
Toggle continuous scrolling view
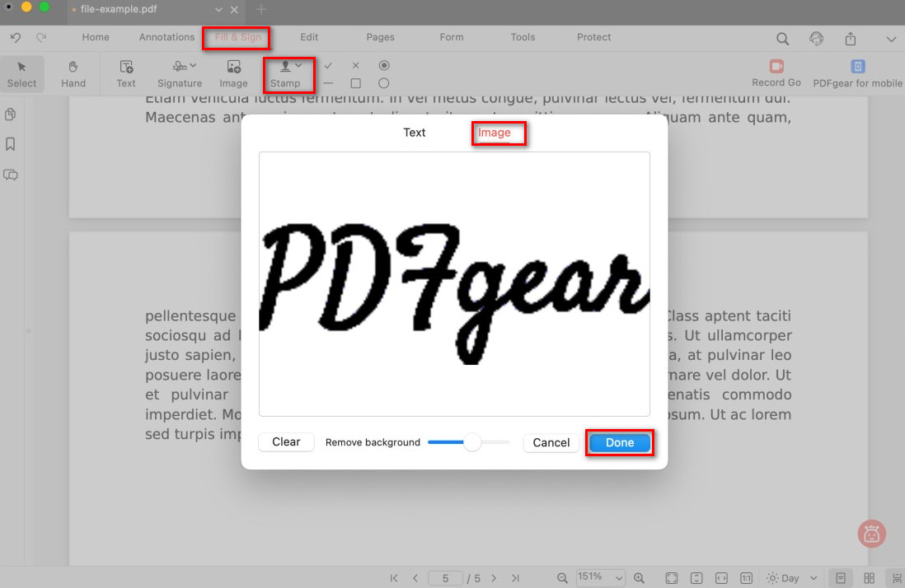coord(896,577)
